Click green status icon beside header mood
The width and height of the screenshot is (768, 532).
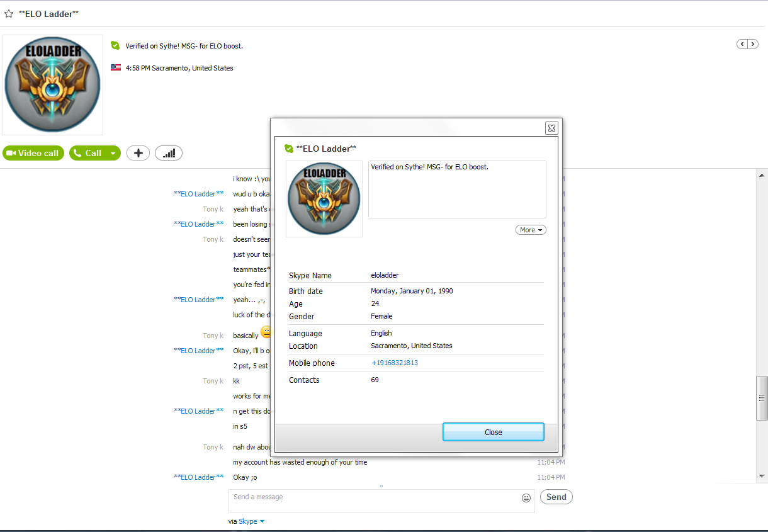pos(115,45)
